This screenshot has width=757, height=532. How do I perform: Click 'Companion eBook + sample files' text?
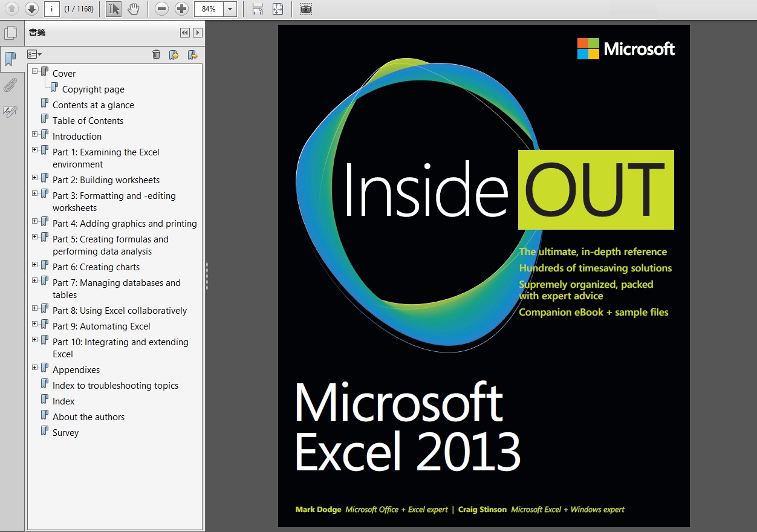click(594, 313)
